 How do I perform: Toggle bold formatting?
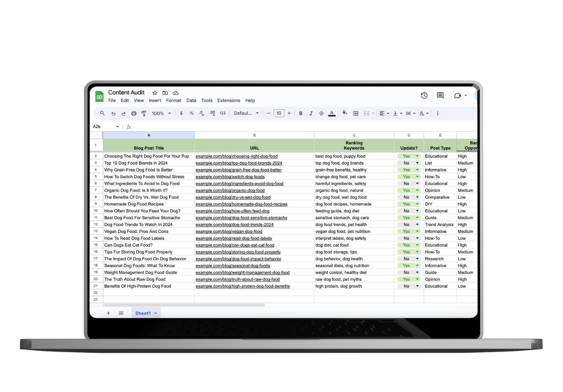pyautogui.click(x=300, y=114)
